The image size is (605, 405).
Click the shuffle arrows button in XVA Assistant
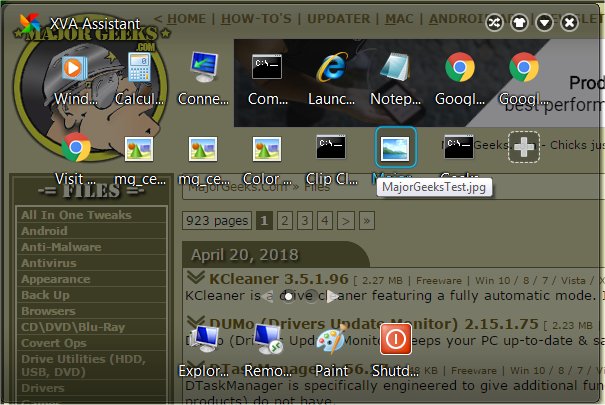click(x=494, y=23)
